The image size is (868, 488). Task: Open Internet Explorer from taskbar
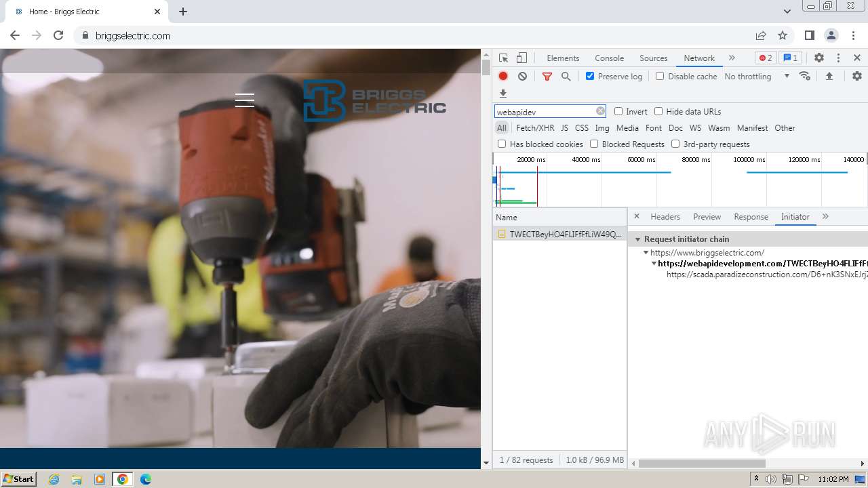click(54, 479)
